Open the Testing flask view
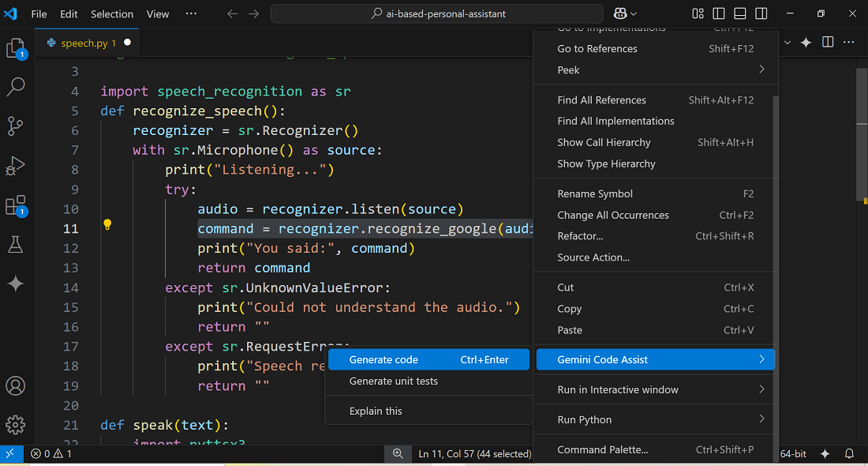This screenshot has width=868, height=466. [x=16, y=244]
